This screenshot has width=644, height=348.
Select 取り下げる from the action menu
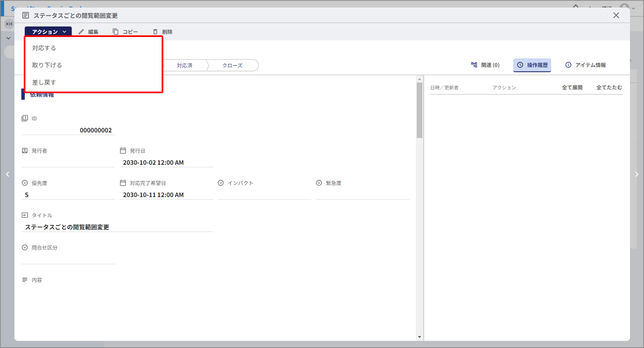(x=47, y=65)
